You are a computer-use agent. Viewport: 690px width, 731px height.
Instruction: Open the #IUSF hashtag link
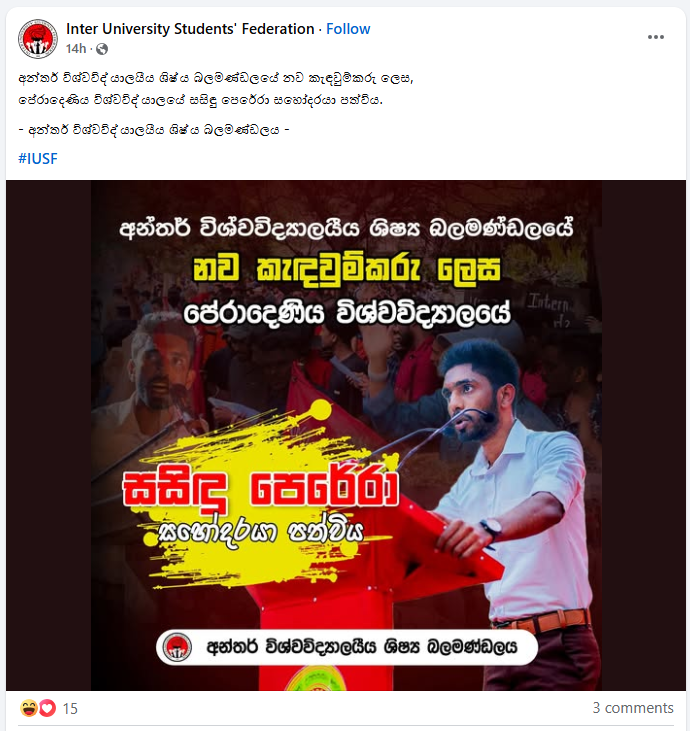(38, 159)
